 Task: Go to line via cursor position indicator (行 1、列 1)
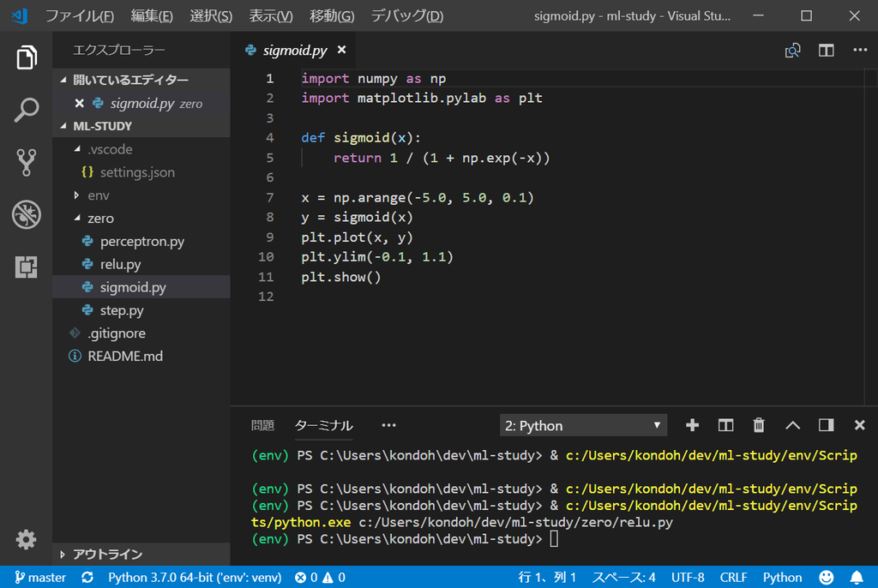(547, 578)
